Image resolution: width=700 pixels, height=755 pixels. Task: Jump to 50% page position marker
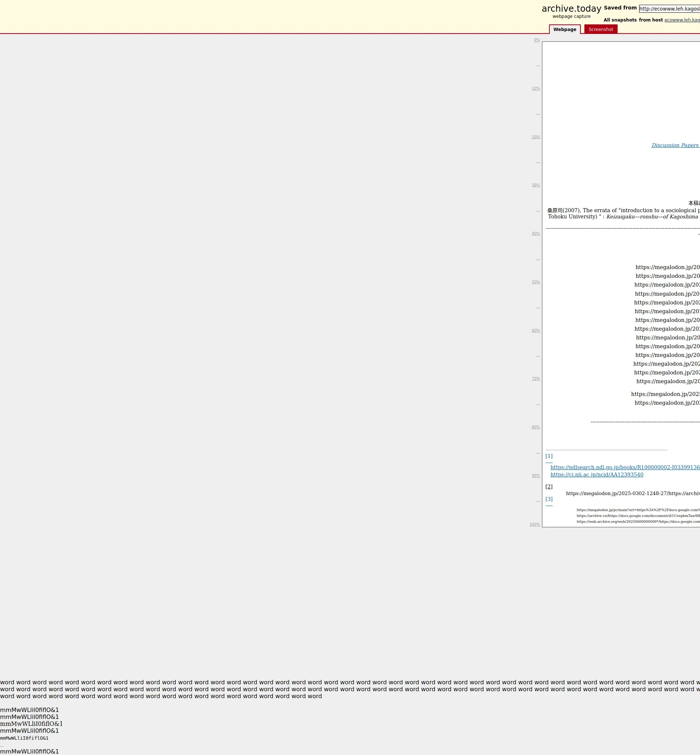point(536,282)
